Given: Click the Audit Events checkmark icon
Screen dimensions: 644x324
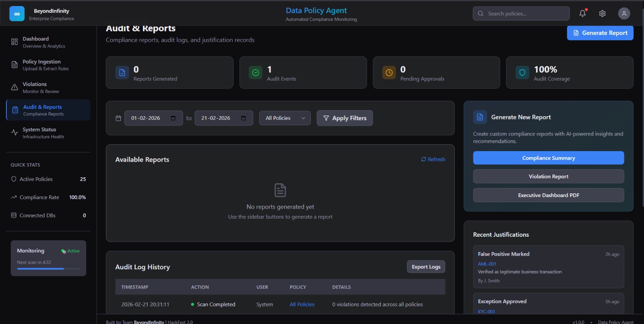Looking at the screenshot, I should [256, 73].
